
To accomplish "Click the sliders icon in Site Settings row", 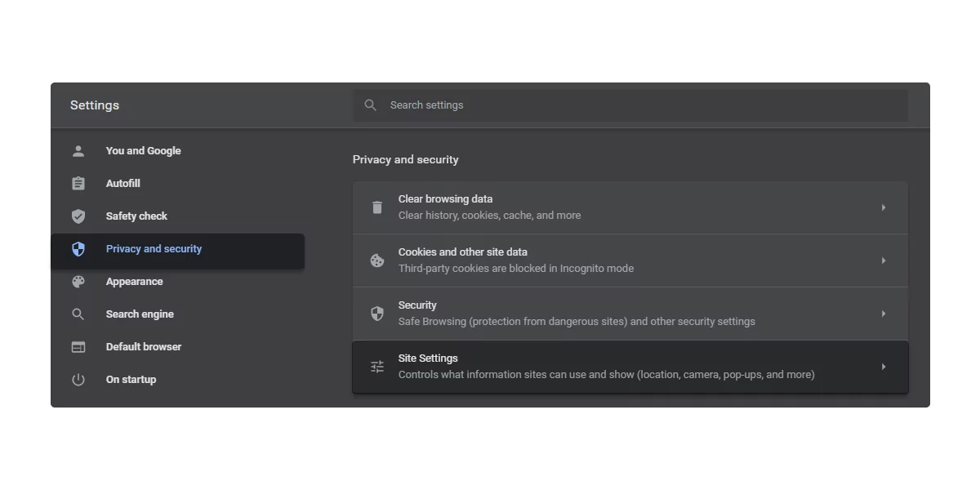I will 377,367.
